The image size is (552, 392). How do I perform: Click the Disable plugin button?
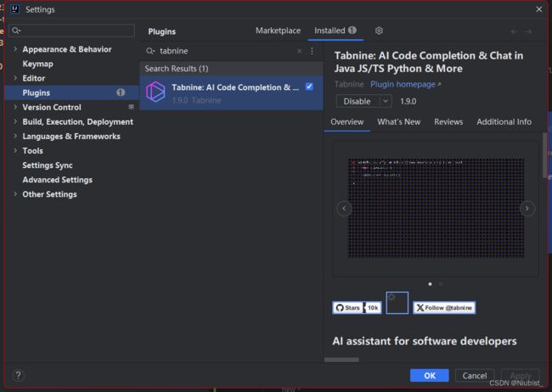(x=358, y=101)
